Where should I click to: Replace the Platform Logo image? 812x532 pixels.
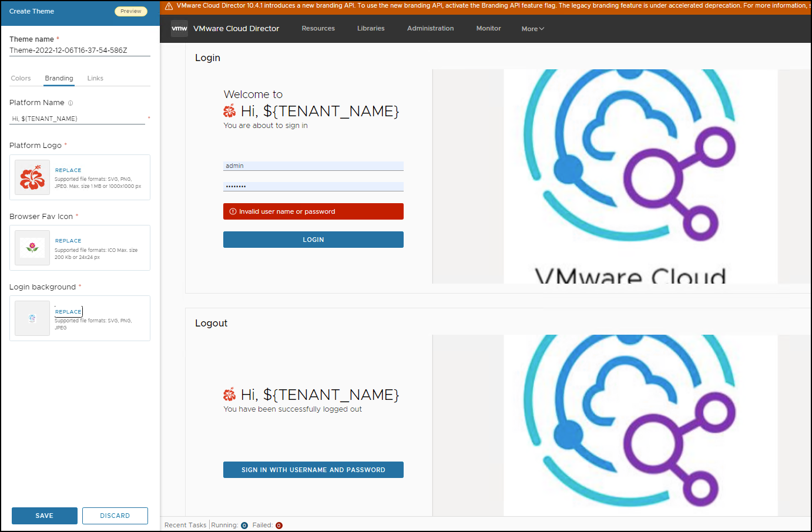(68, 170)
